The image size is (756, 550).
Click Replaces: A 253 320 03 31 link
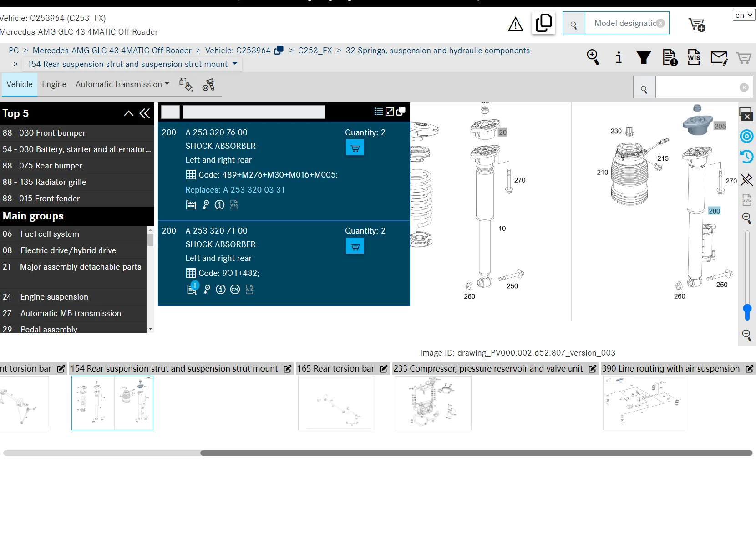tap(235, 190)
